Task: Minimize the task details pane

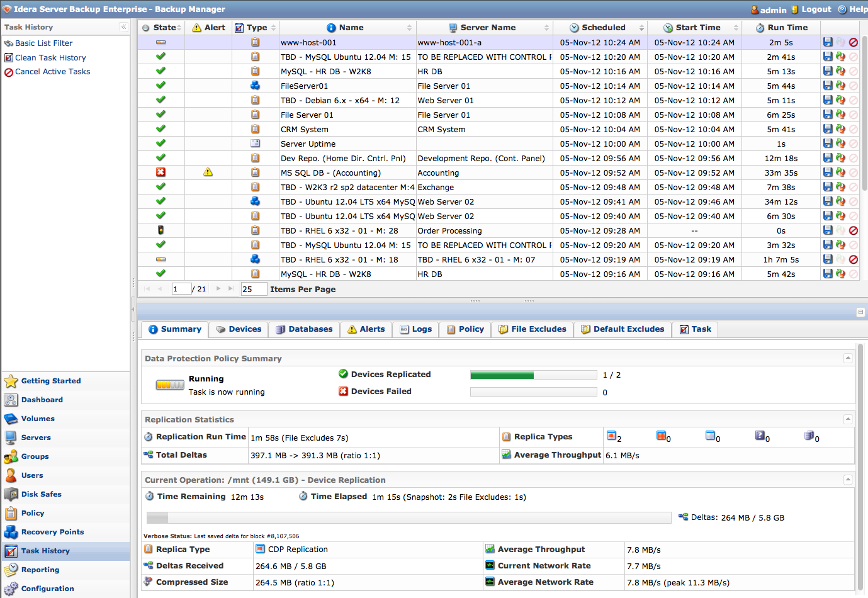Action: [x=860, y=312]
